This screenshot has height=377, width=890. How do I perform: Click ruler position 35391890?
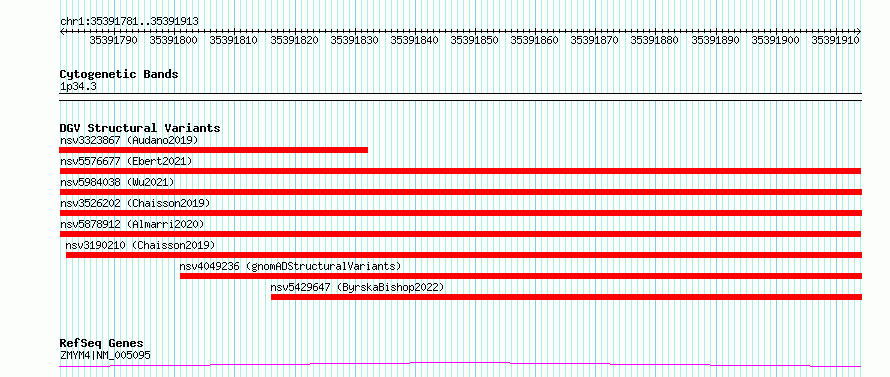click(x=715, y=40)
